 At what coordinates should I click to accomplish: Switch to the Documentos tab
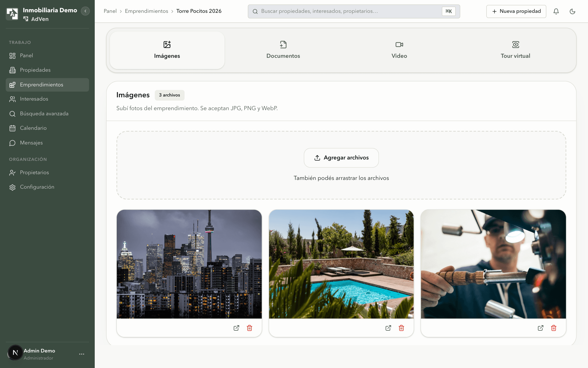[283, 50]
